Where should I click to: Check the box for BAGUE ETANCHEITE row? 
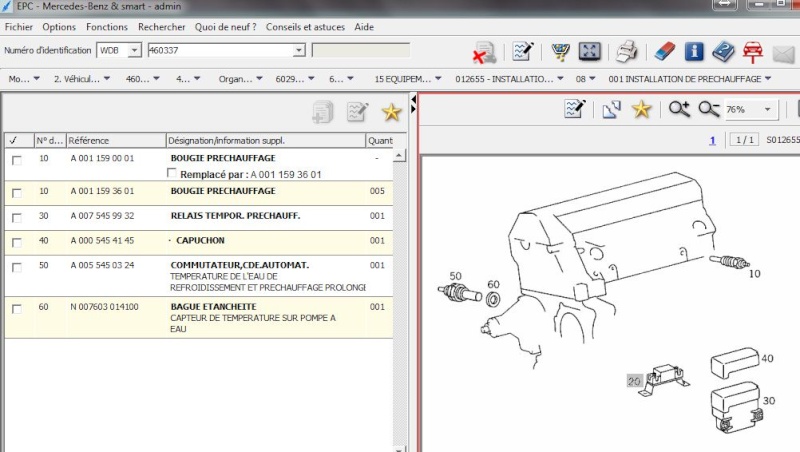[x=17, y=309]
